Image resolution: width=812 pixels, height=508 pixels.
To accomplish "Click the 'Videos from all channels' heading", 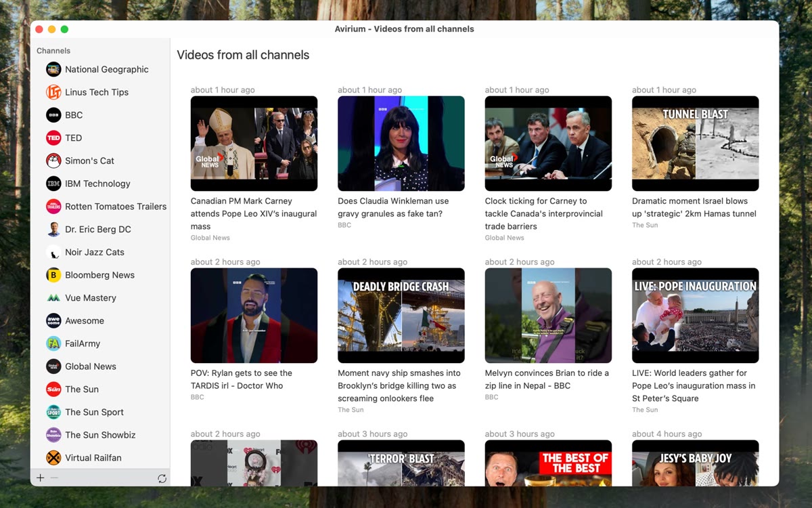I will coord(243,55).
